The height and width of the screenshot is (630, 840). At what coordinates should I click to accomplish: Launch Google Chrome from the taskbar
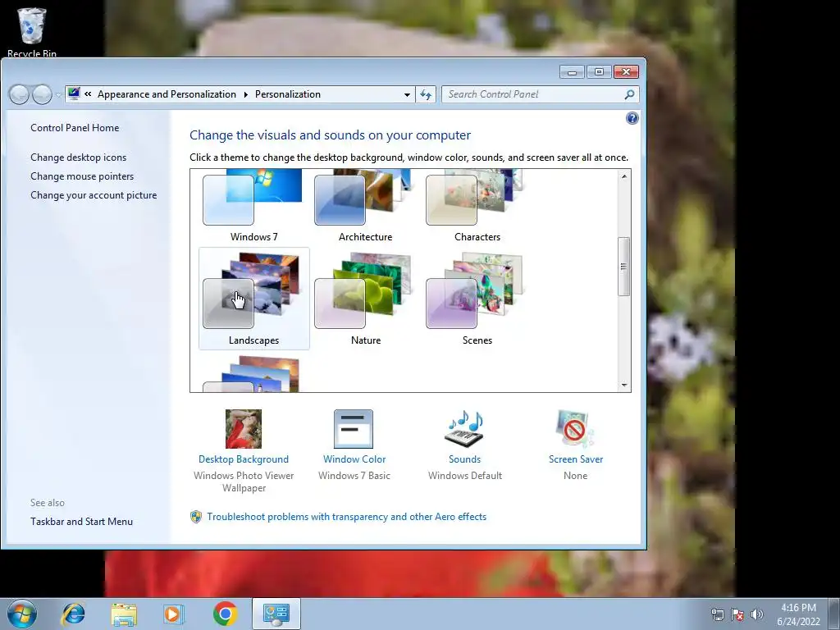[225, 614]
